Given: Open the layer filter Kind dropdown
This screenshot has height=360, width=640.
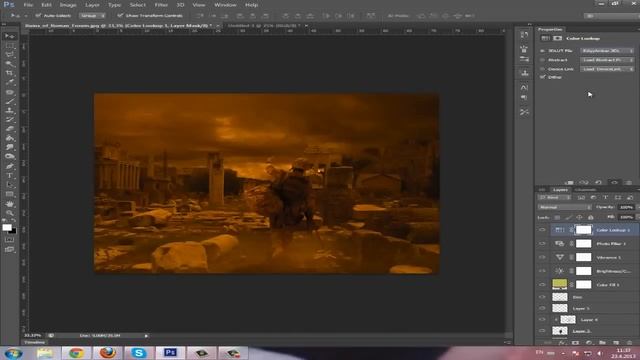Looking at the screenshot, I should (x=554, y=198).
